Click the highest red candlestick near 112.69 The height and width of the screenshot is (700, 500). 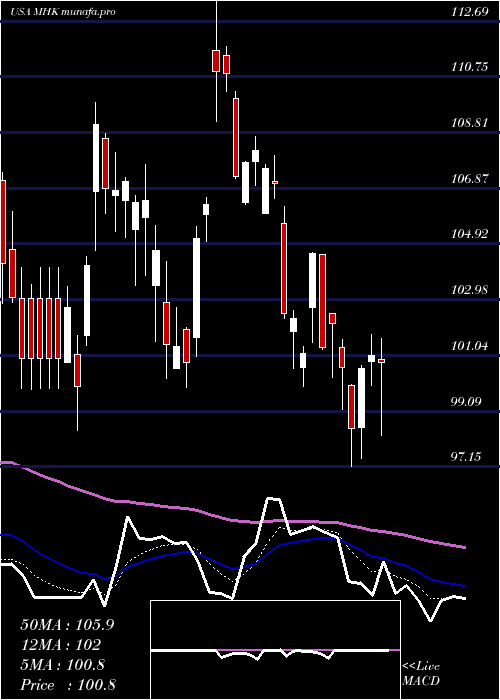click(x=216, y=61)
